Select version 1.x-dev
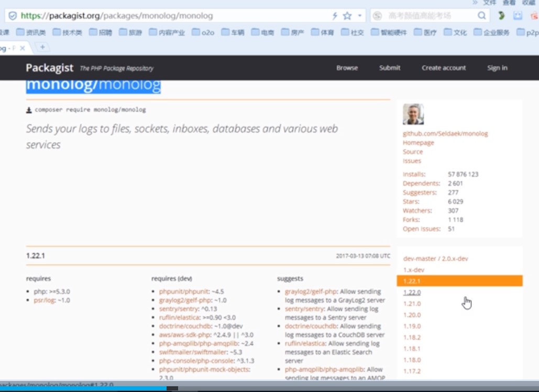 tap(413, 270)
